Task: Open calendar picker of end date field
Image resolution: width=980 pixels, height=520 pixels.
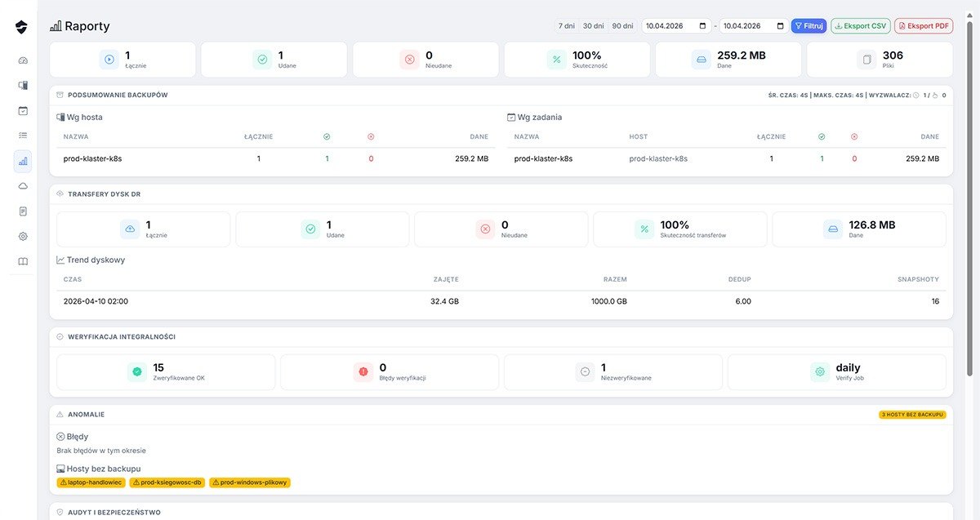Action: click(x=780, y=26)
